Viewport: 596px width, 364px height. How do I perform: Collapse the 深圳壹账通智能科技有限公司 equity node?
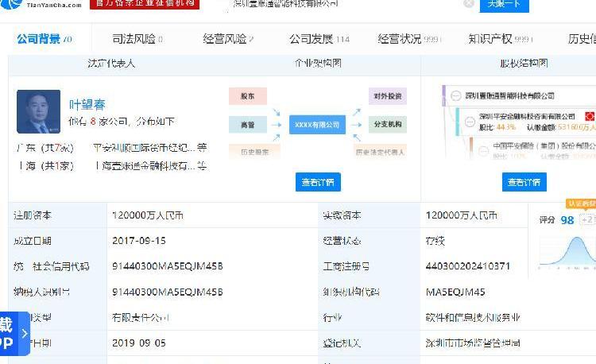[456, 95]
